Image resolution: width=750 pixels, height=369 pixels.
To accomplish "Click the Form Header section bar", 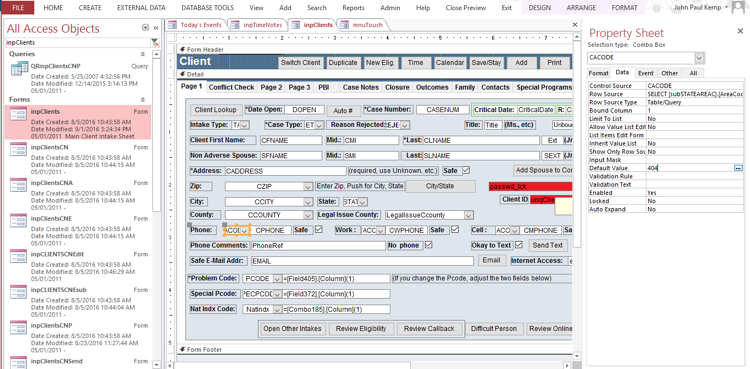I will click(x=375, y=49).
